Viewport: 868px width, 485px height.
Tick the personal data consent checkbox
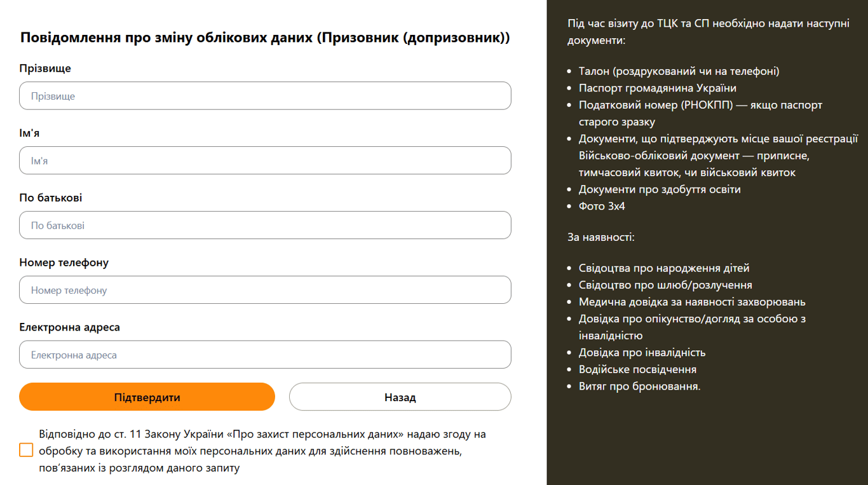(x=26, y=450)
